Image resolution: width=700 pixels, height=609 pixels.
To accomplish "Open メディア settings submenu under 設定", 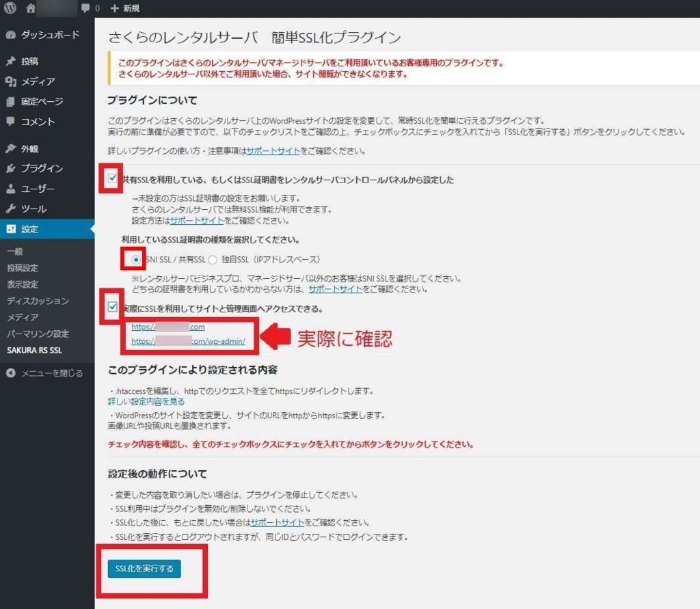I will 23,317.
